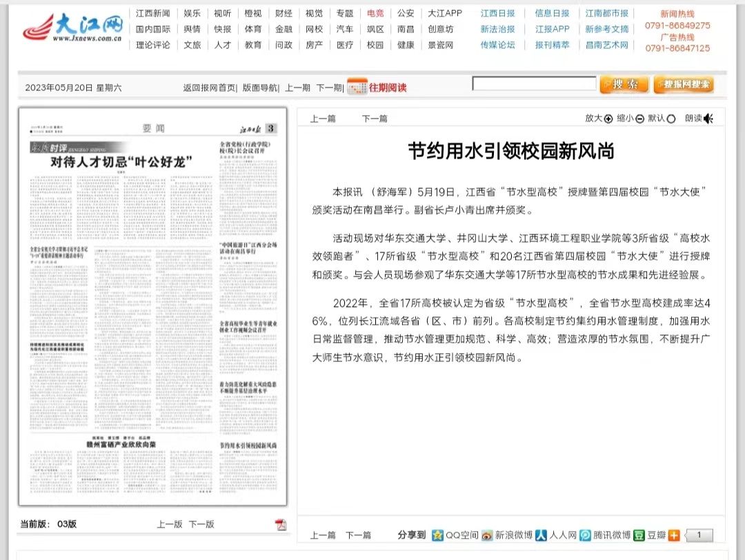Go to 下一版 next page
The width and height of the screenshot is (745, 560).
point(201,524)
